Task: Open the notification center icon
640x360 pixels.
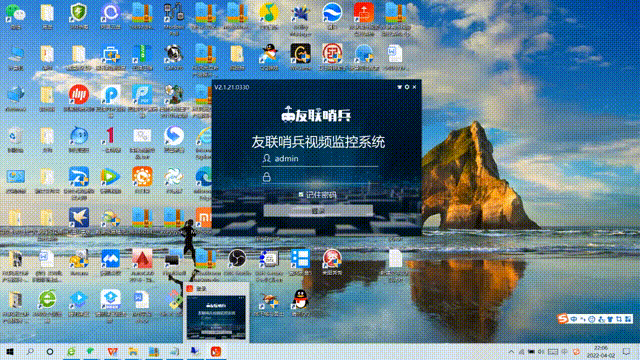Action: (627, 352)
